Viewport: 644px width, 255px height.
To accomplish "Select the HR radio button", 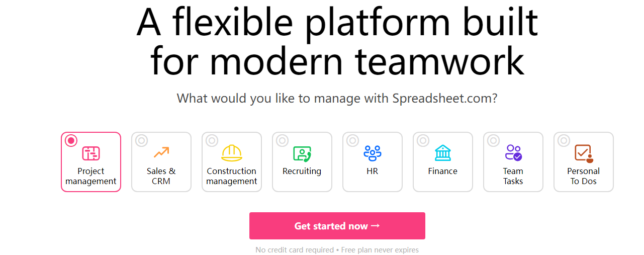I will (x=352, y=140).
